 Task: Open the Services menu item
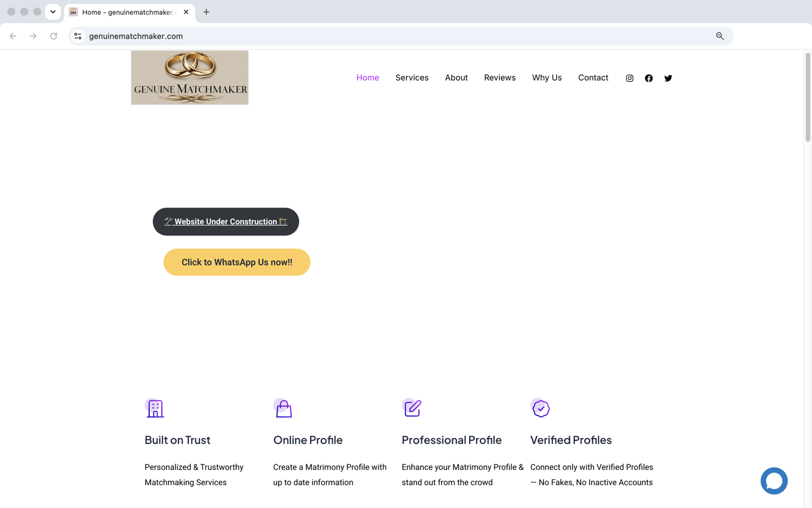coord(412,78)
